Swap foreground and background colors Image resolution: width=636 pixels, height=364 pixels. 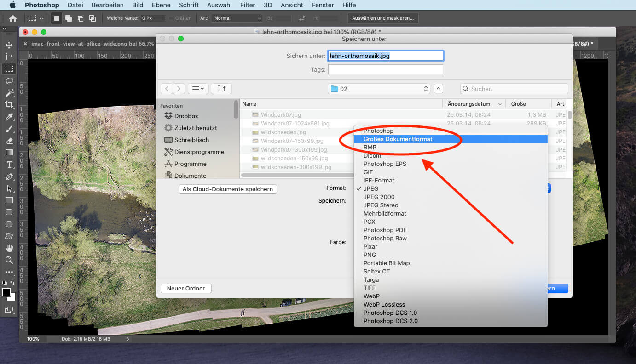(12, 283)
